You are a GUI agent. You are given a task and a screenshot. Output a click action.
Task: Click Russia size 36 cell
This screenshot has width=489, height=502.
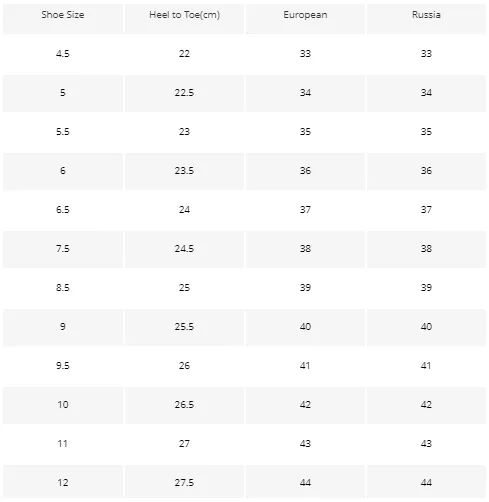(426, 171)
